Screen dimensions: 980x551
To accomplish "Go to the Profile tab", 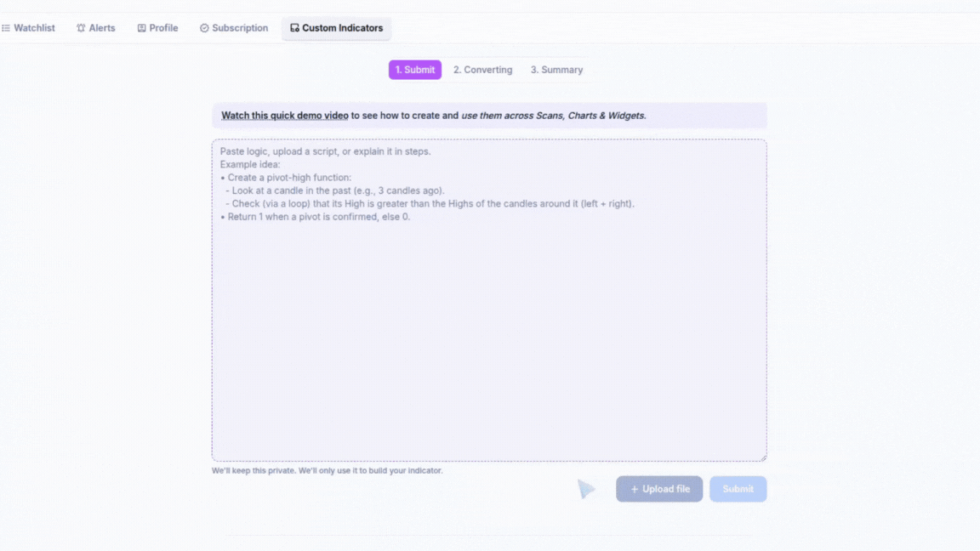I will [163, 28].
